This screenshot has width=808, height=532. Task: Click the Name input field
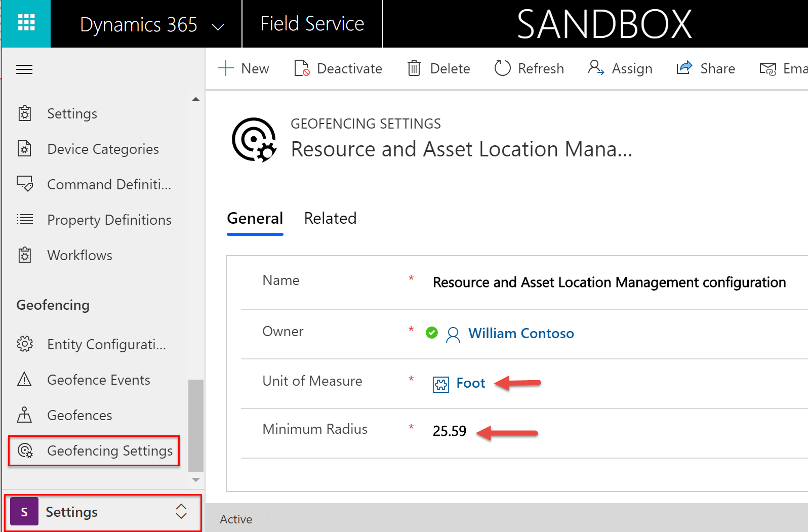pos(609,282)
